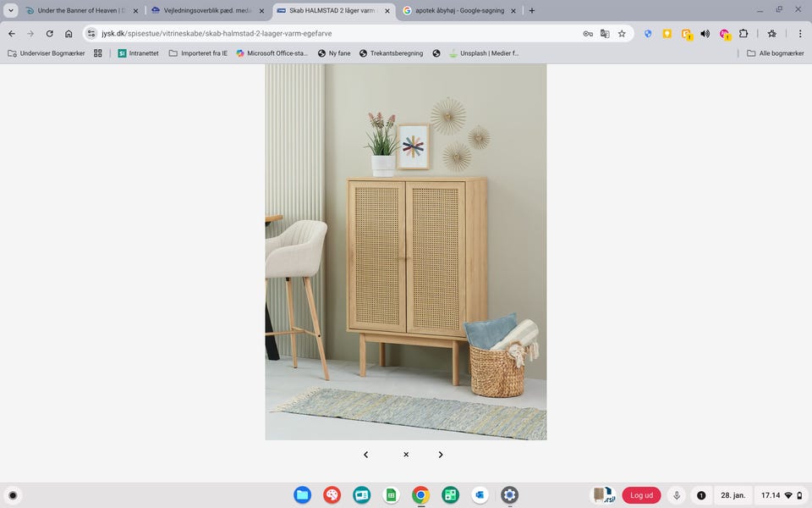Open the Ny fane bookmark

(334, 53)
